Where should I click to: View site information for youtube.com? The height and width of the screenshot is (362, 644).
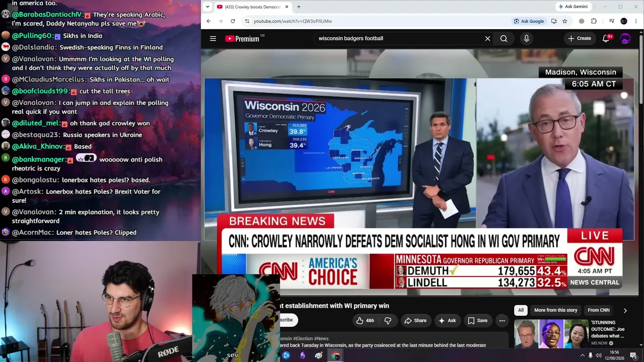(x=247, y=21)
